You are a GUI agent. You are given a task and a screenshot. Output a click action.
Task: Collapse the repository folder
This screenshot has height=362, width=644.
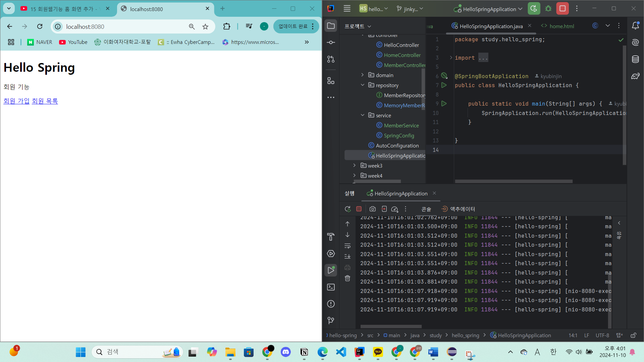pyautogui.click(x=363, y=85)
